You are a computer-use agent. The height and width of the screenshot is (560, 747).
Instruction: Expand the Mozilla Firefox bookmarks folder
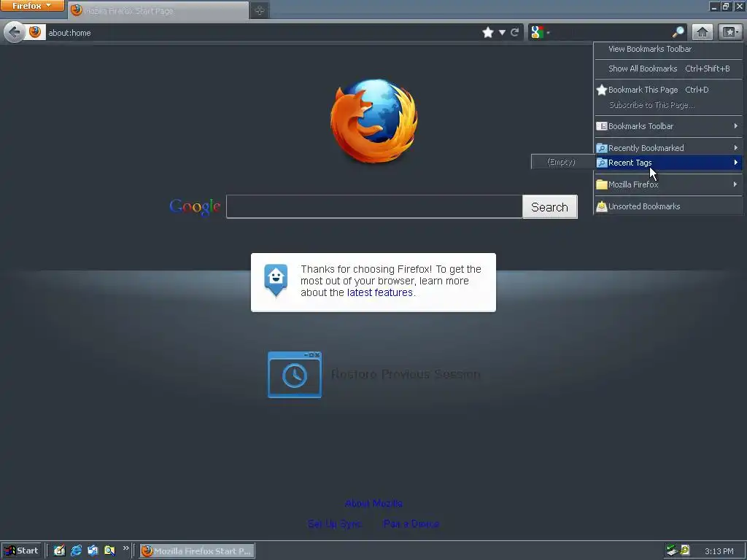coord(668,184)
